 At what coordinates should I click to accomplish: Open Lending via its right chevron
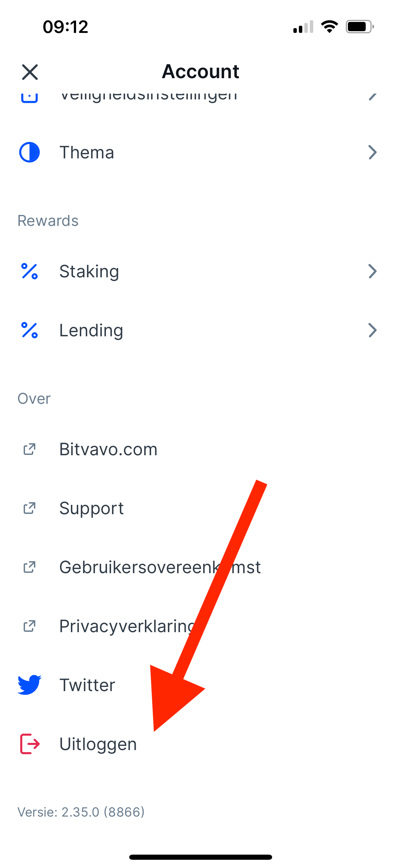(373, 330)
